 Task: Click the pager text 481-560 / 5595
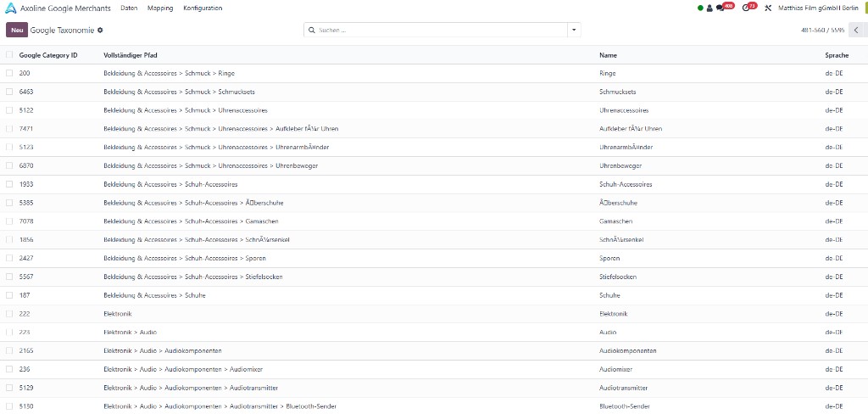pyautogui.click(x=822, y=30)
